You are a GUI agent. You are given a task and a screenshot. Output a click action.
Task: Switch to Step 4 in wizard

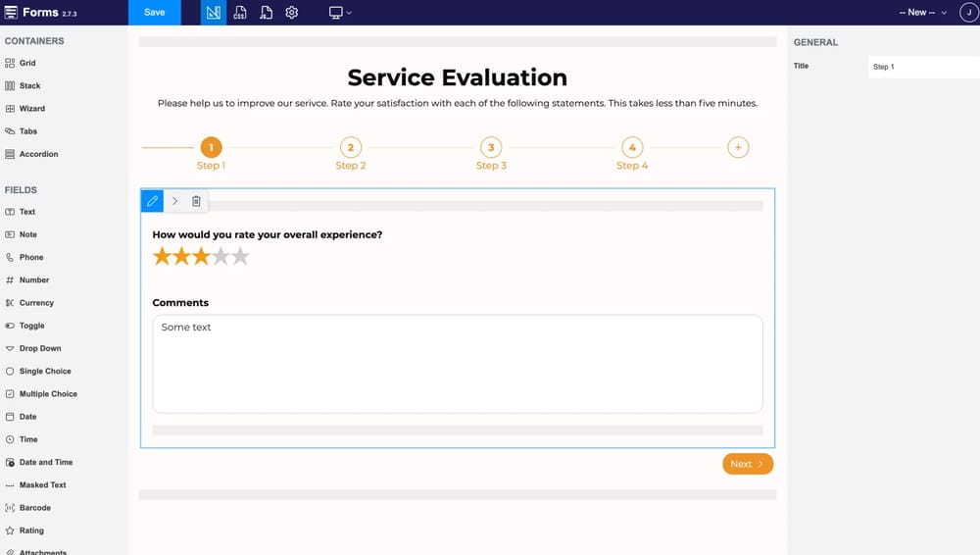click(x=632, y=148)
